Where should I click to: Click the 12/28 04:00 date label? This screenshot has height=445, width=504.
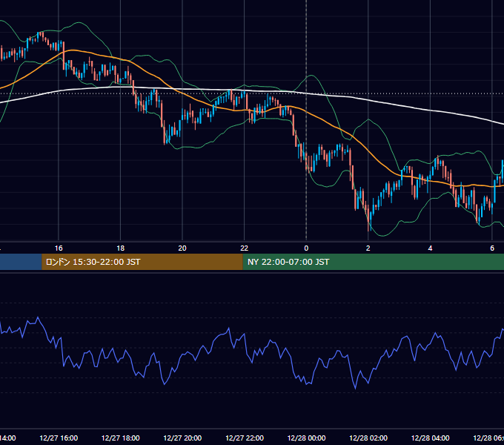430,438
